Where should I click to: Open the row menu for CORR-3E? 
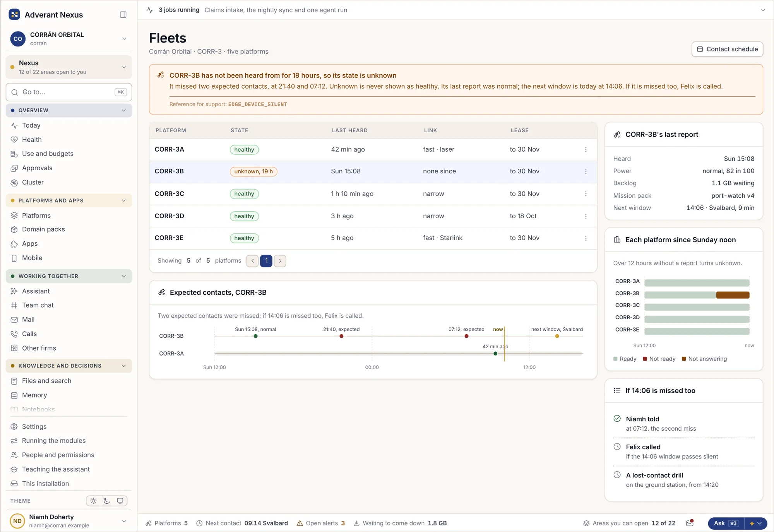click(586, 238)
